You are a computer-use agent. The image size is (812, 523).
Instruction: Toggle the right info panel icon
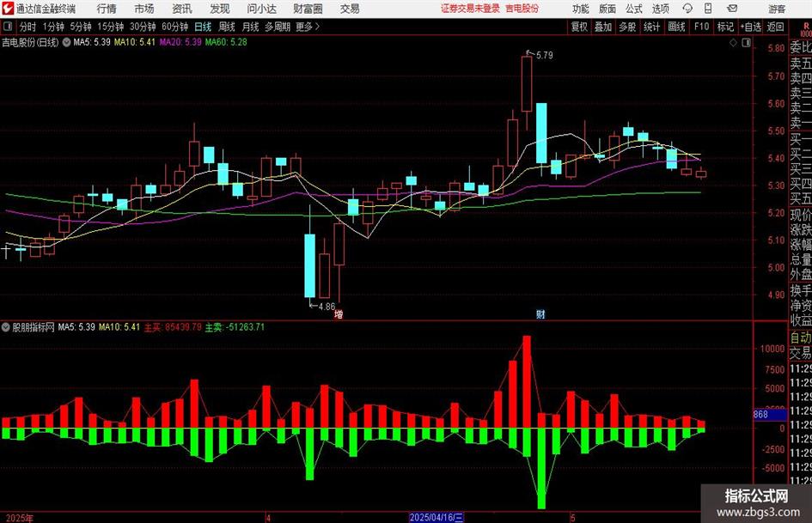746,43
